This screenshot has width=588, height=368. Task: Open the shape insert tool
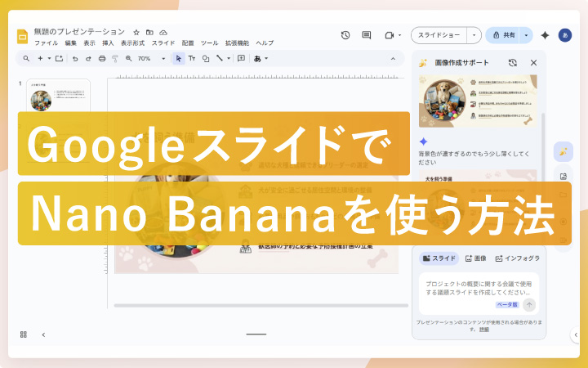[206, 58]
